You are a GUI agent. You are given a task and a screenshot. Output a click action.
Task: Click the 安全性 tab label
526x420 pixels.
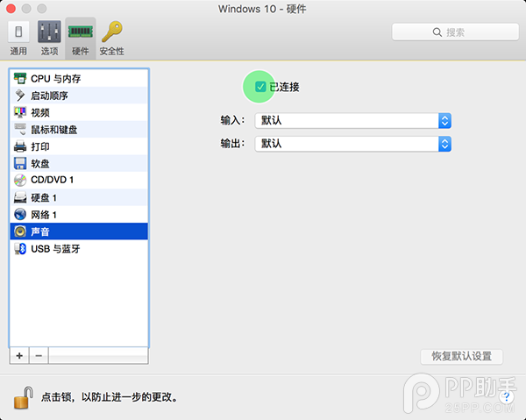click(x=111, y=51)
